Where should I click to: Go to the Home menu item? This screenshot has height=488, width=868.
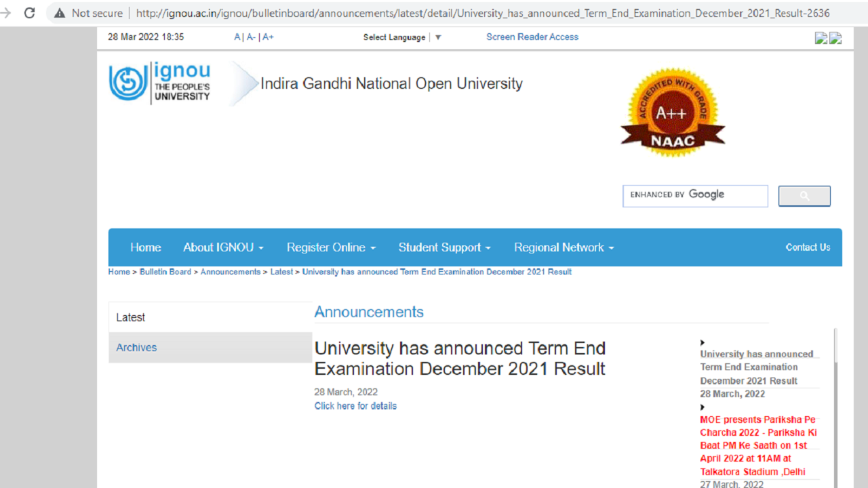click(x=146, y=247)
